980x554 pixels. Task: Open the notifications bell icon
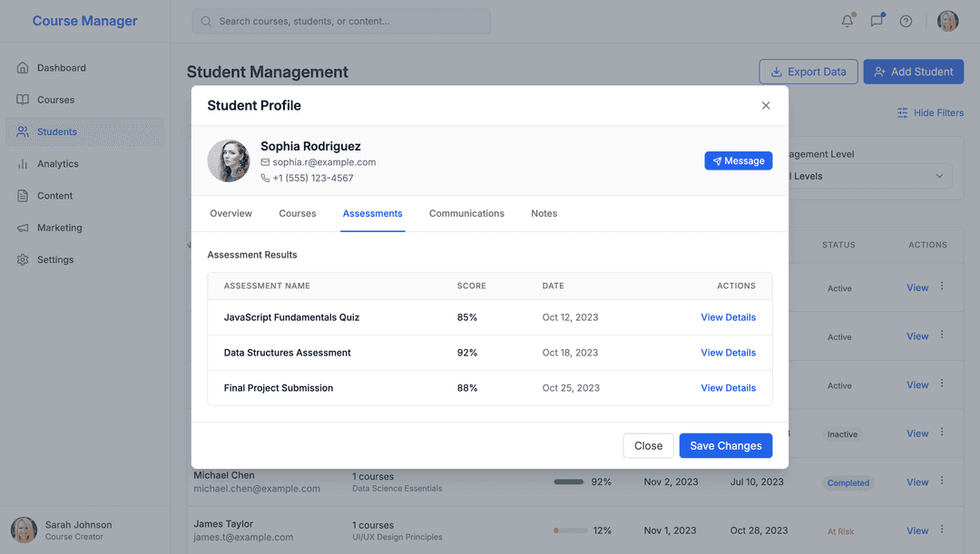[848, 21]
